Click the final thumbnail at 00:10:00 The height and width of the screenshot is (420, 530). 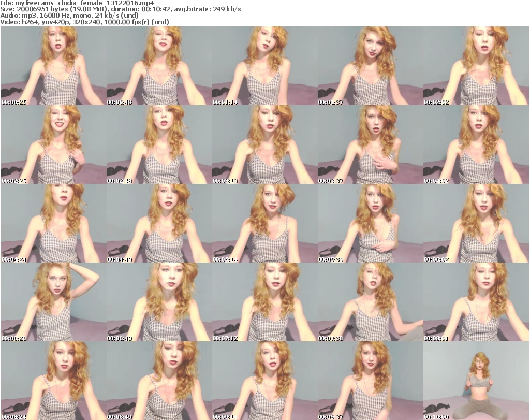tap(476, 381)
